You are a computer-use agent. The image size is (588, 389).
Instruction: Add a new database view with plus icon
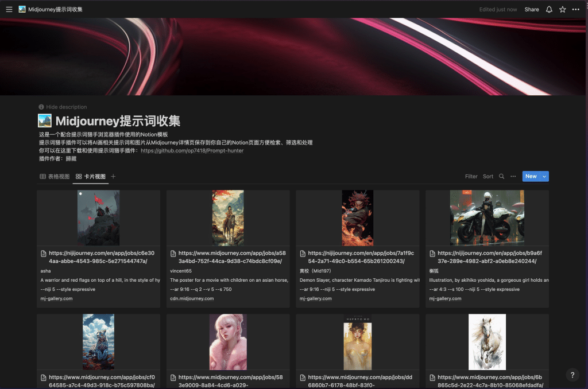[x=113, y=177]
